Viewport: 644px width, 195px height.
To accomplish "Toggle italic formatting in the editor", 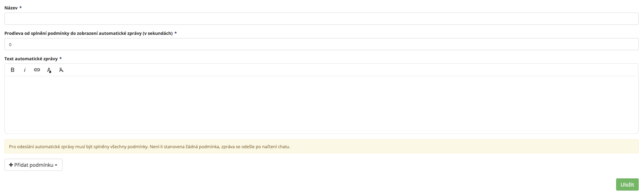I will pyautogui.click(x=25, y=70).
